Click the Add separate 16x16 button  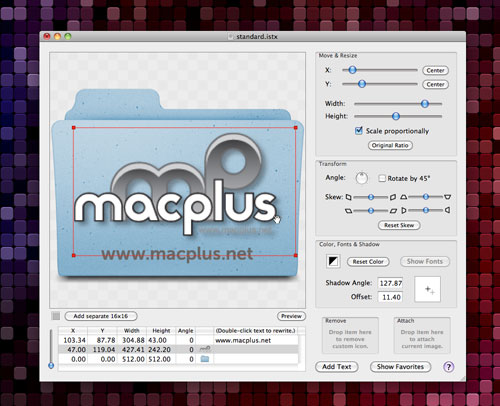tap(101, 316)
